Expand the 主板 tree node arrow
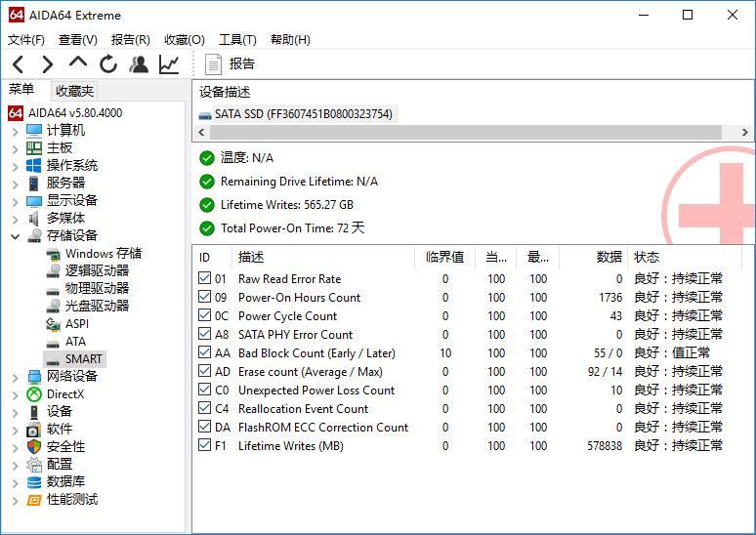This screenshot has height=535, width=756. tap(16, 149)
